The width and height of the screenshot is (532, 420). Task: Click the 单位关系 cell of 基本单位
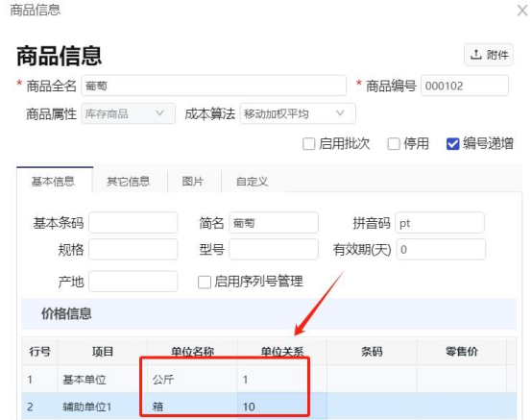point(282,379)
